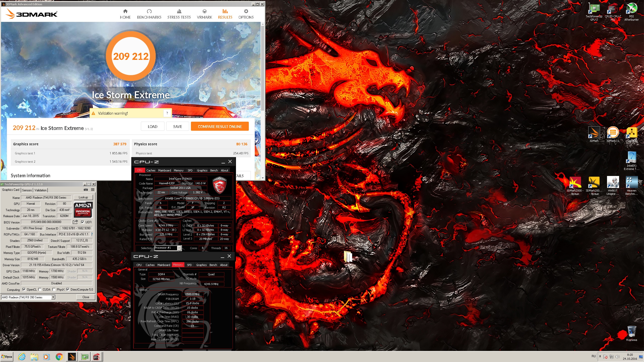The image size is (644, 362).
Task: Open Windows Explorer folder in taskbar
Action: click(34, 357)
